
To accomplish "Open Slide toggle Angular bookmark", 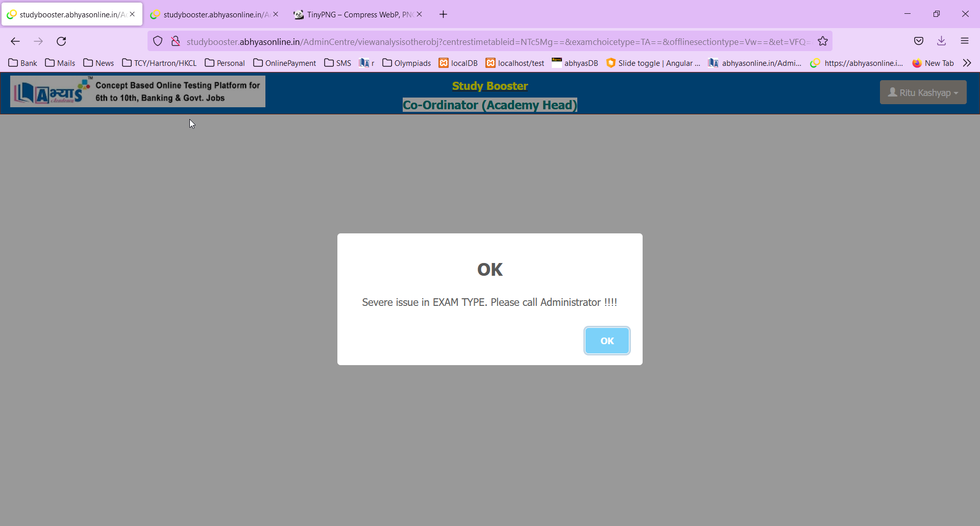I will pyautogui.click(x=653, y=63).
